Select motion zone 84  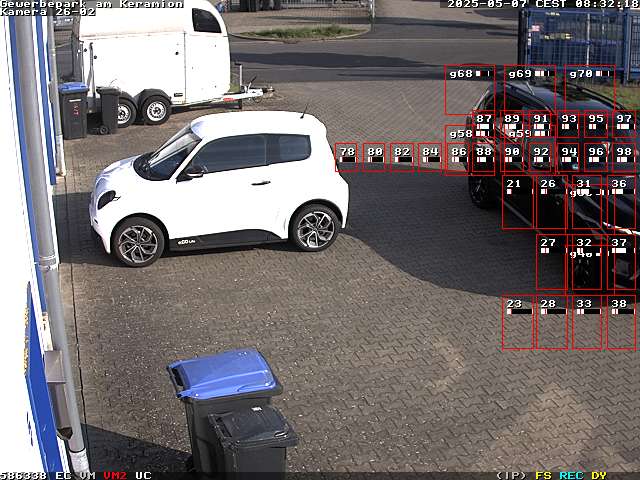point(430,157)
